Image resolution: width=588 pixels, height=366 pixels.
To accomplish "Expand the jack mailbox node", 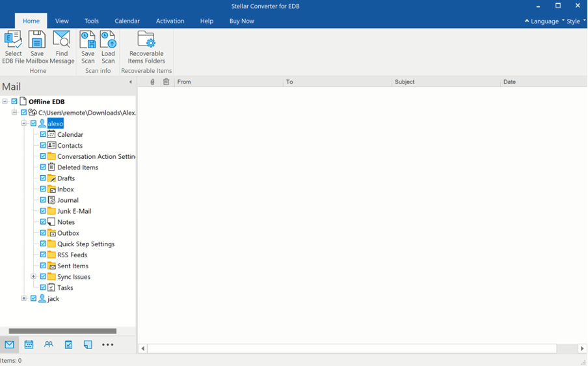I will coord(24,298).
